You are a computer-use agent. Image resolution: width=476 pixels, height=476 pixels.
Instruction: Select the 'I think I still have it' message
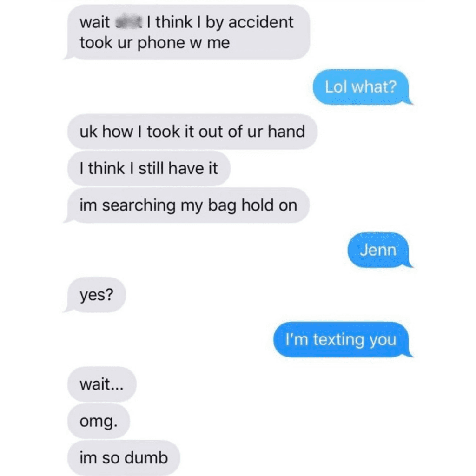(x=149, y=168)
